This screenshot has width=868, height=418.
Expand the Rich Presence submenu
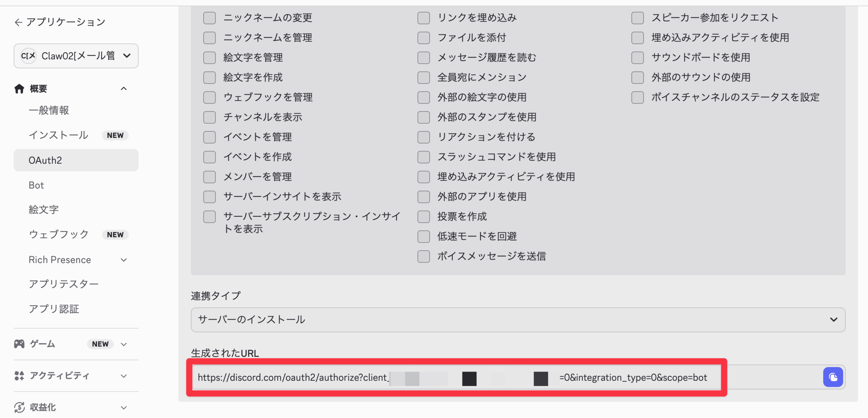click(x=124, y=260)
